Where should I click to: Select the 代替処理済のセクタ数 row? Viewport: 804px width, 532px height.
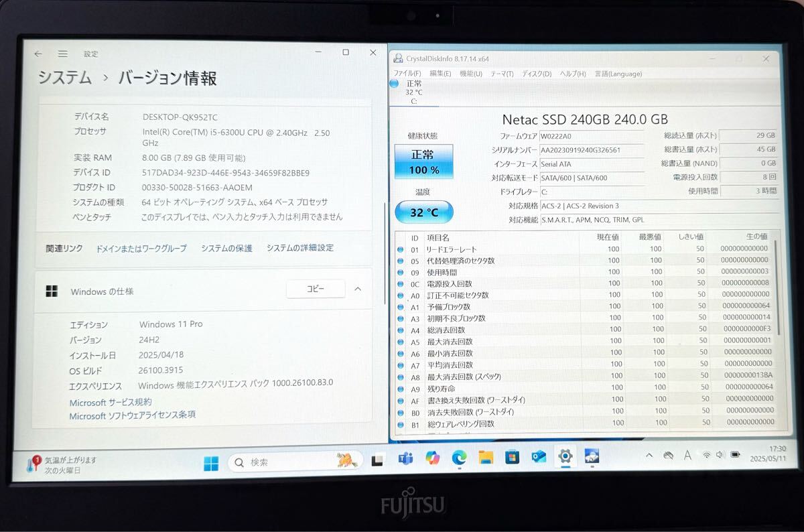[x=585, y=261]
